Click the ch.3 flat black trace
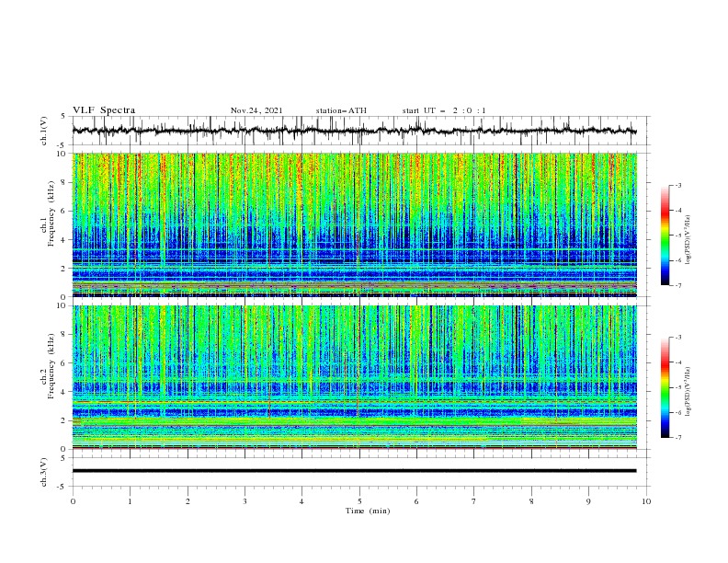Viewport: 728px width, 563px height. (x=354, y=471)
